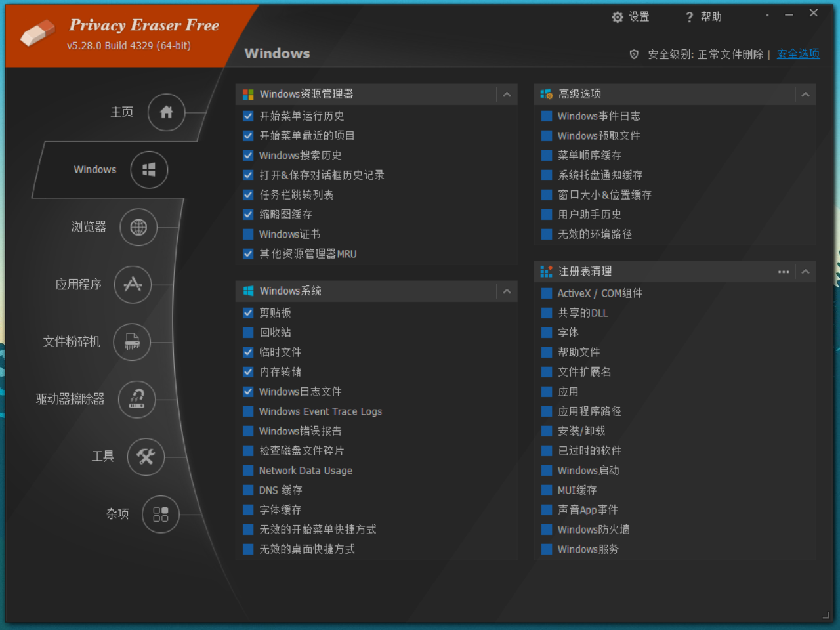The image size is (840, 630).
Task: Enable the DNS 缓存 checkbox
Action: click(248, 490)
